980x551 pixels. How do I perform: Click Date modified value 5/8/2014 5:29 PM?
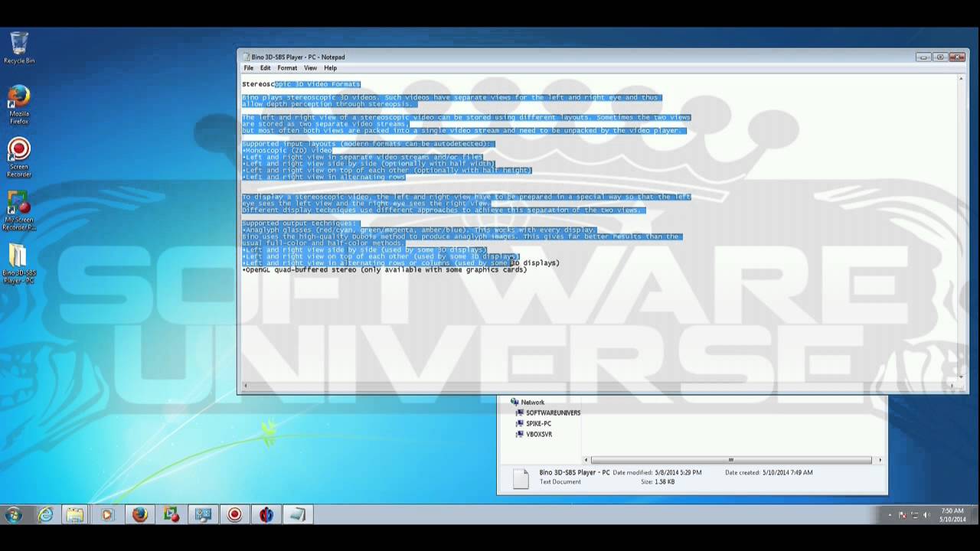pos(677,473)
